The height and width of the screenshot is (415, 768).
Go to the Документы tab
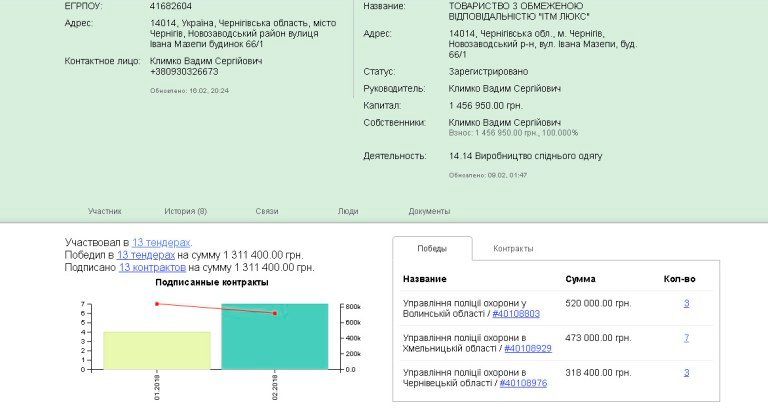[x=429, y=211]
